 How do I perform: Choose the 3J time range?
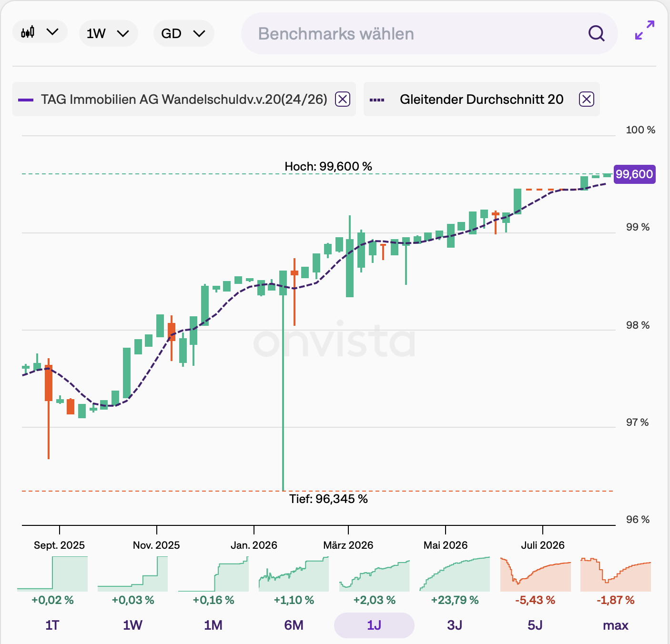pyautogui.click(x=455, y=625)
